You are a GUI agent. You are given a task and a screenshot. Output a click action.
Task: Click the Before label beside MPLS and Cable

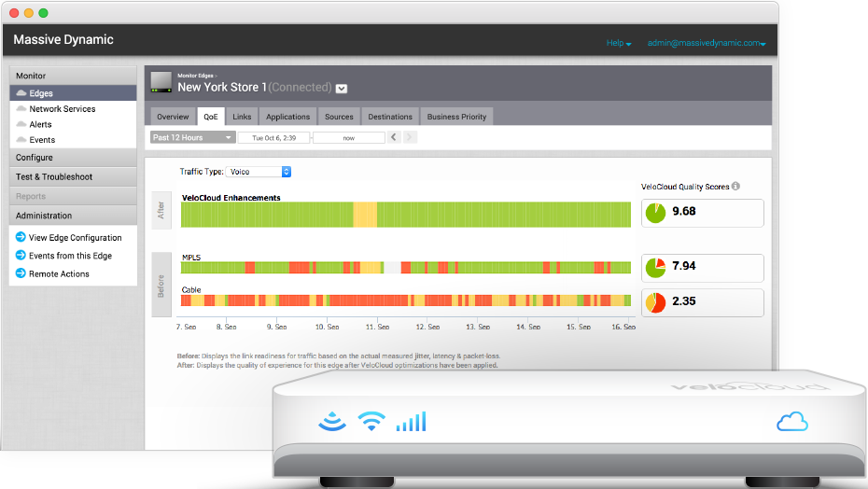[161, 286]
